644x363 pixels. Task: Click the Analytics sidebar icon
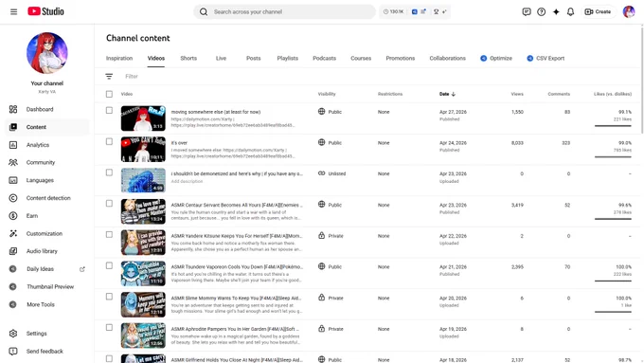(13, 145)
